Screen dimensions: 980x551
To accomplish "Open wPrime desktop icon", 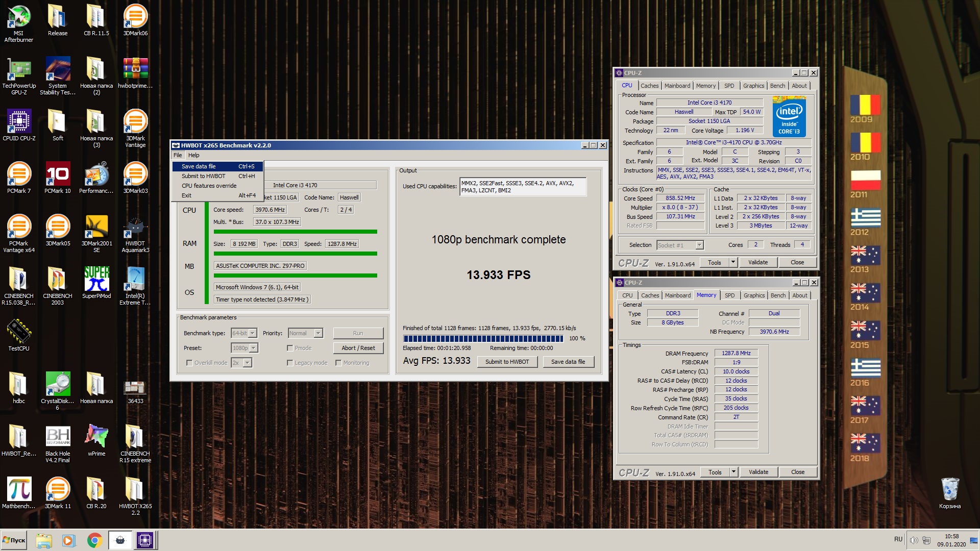I will [x=96, y=440].
